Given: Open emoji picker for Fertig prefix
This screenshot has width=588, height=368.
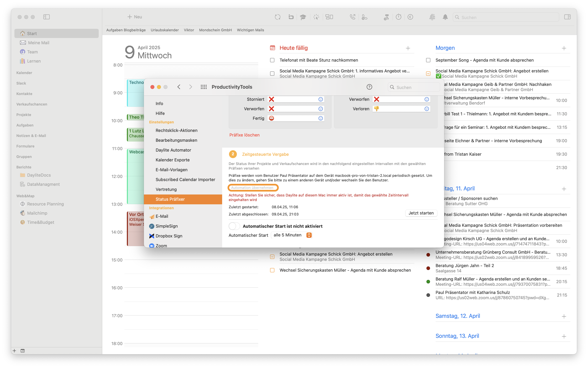Looking at the screenshot, I should tap(321, 118).
